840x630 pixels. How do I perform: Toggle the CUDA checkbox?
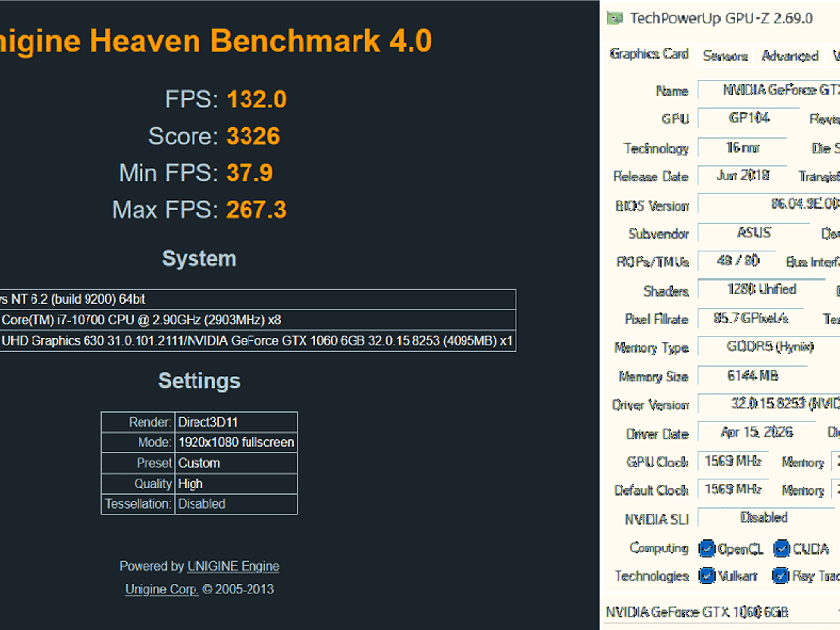(x=781, y=549)
